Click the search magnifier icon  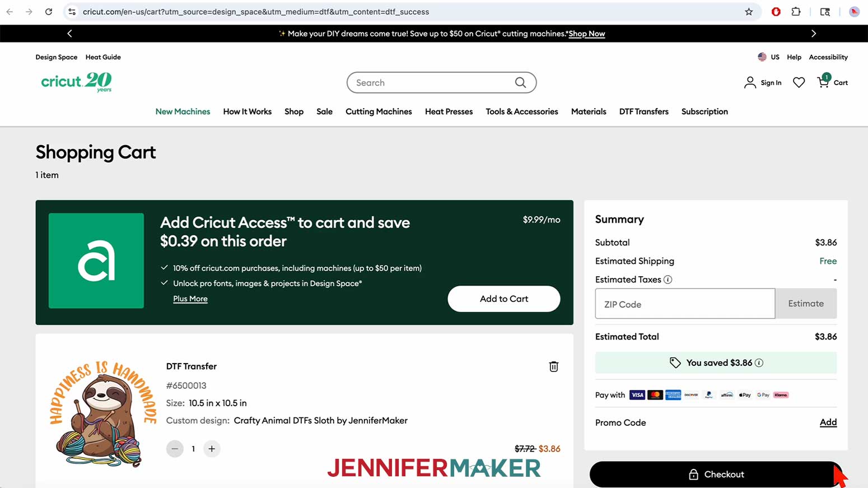520,82
